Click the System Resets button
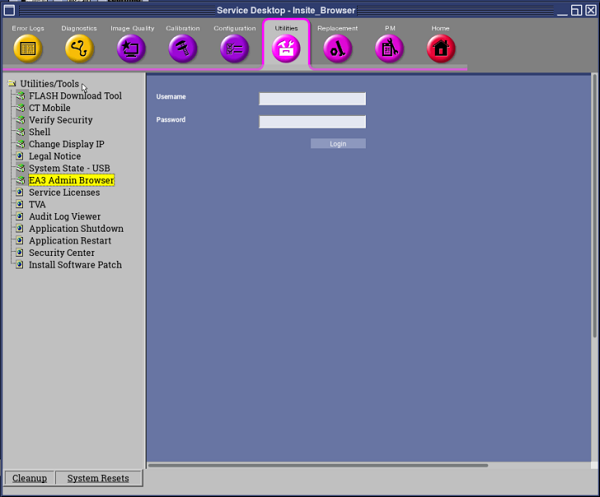This screenshot has width=600, height=497. 98,478
